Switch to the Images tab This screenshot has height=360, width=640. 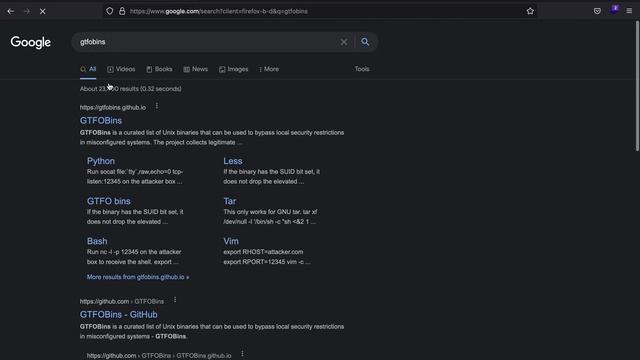pos(233,69)
